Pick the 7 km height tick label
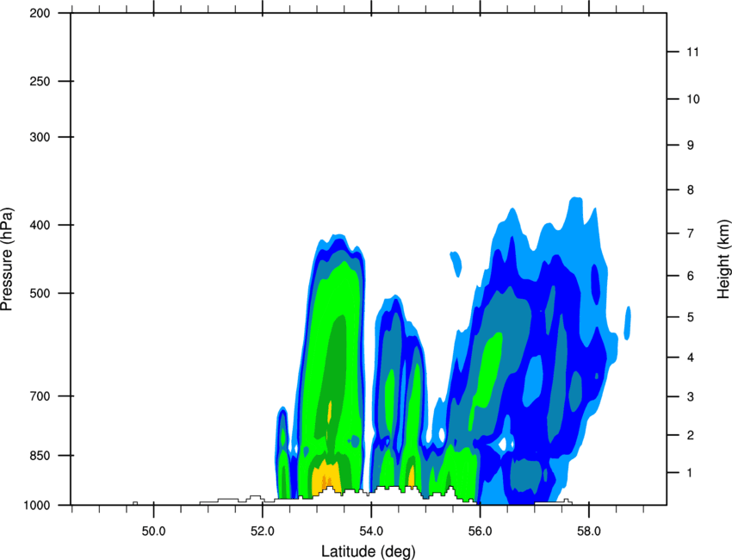Screen dimensions: 732x560 click(x=691, y=233)
